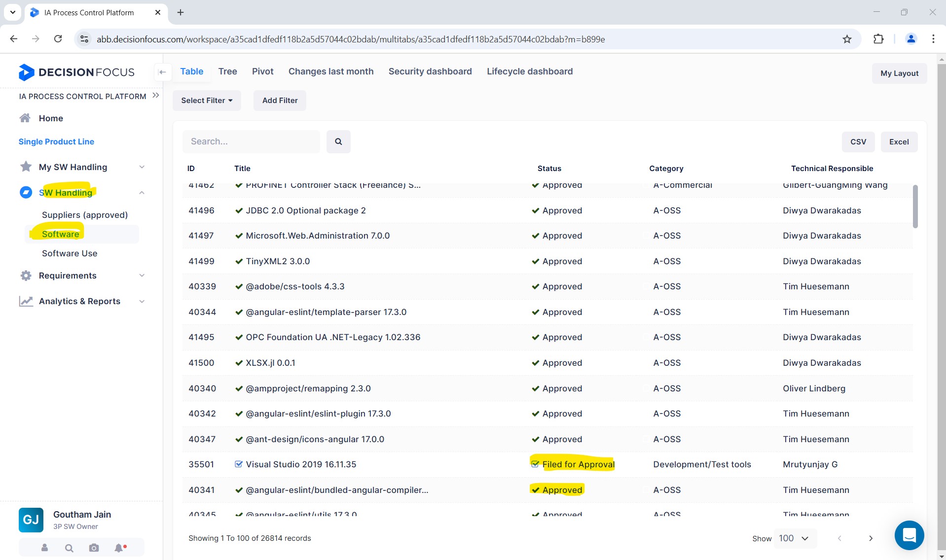Open the bottom search magnifier icon
Screen dimensions: 946x560
pyautogui.click(x=69, y=548)
